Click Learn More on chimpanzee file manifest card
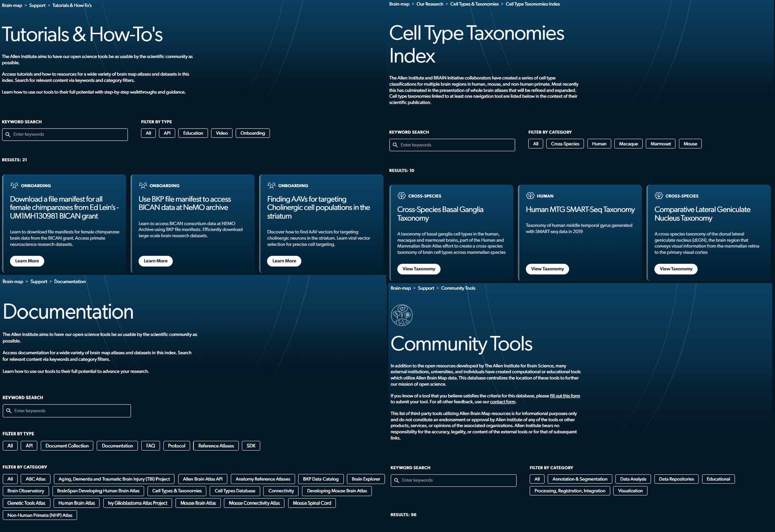The image size is (775, 532). click(27, 261)
